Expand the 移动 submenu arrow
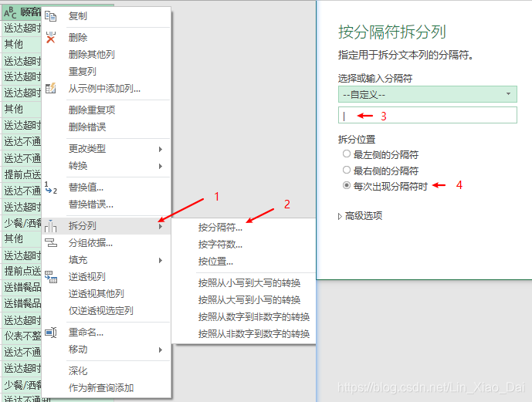The height and width of the screenshot is (402, 532). click(161, 350)
